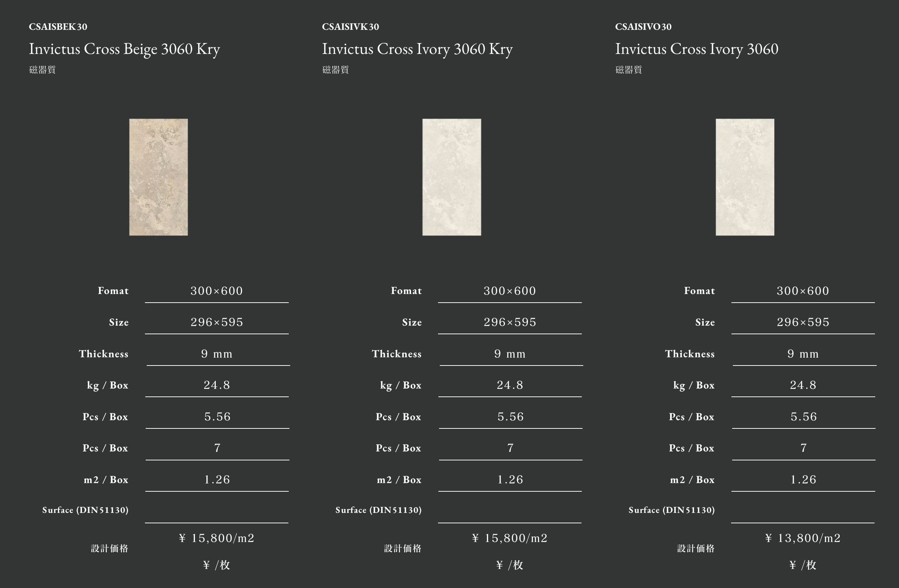Click the Invictus Cross Ivory 3060 Kry title
This screenshot has height=588, width=899.
tap(417, 49)
